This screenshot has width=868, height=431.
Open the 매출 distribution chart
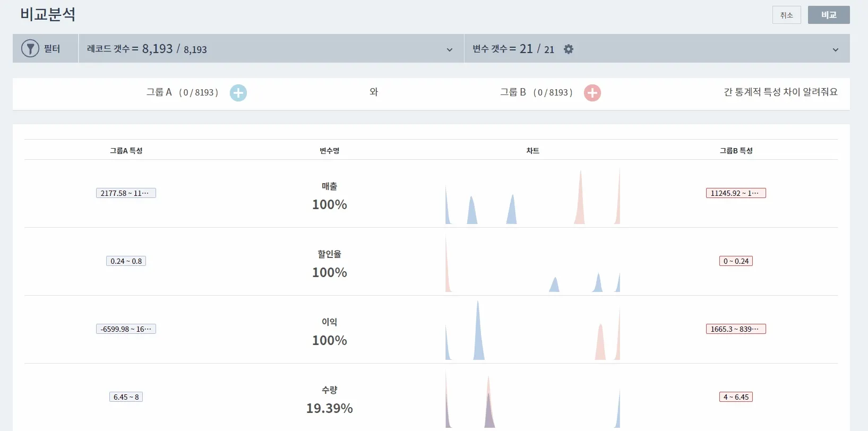(x=532, y=196)
